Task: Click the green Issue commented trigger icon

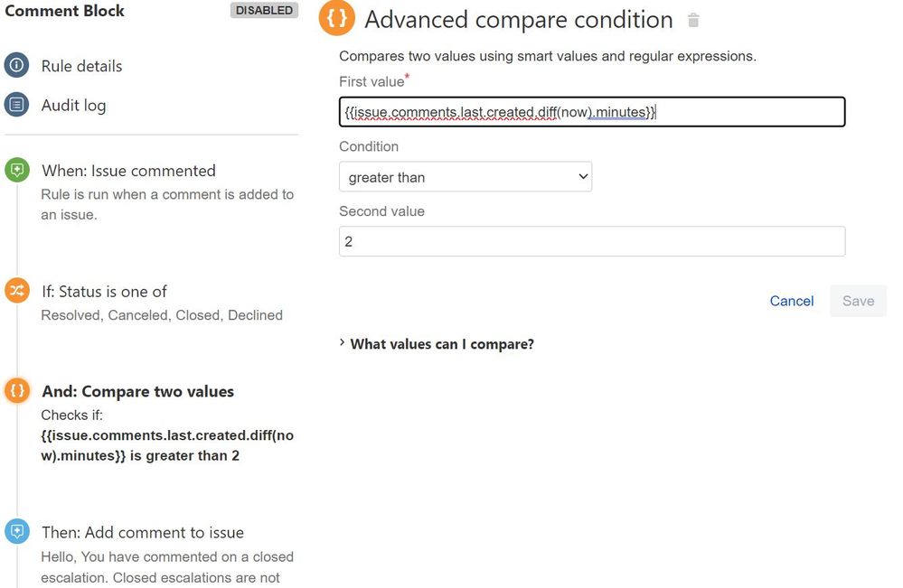Action: (x=16, y=171)
